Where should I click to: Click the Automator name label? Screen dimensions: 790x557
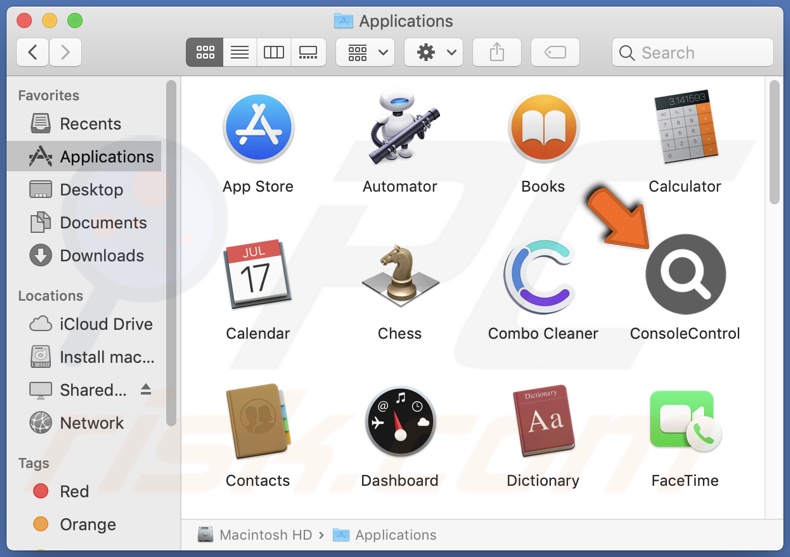(x=400, y=186)
